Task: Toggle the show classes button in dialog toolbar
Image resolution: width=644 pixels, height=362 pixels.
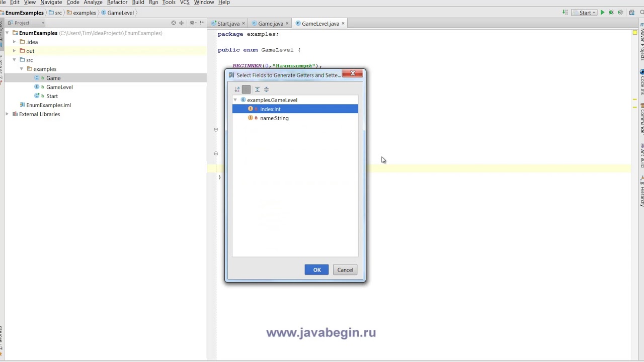Action: point(246,89)
